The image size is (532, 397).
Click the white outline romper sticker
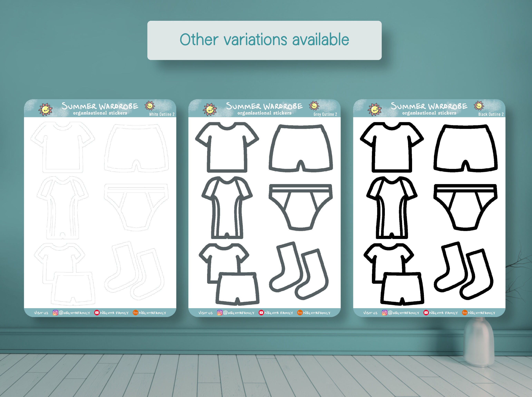[63, 208]
